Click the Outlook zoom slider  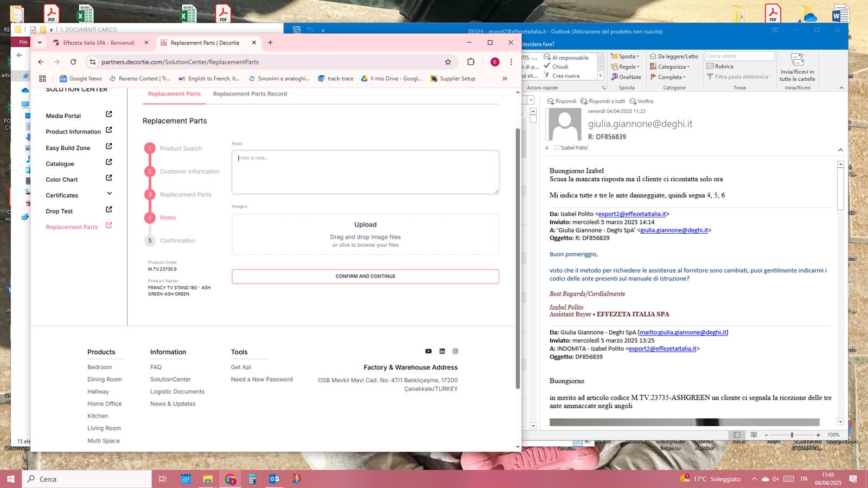[x=792, y=435]
